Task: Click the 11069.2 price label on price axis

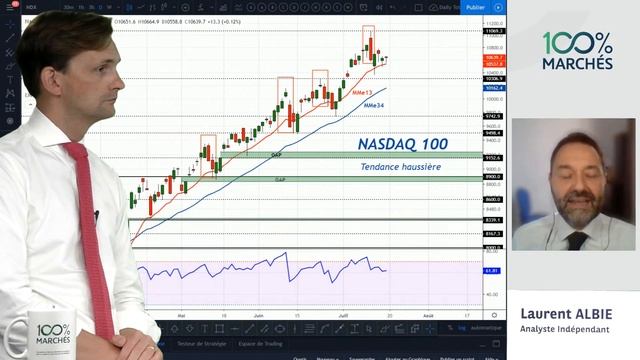Action: click(494, 31)
